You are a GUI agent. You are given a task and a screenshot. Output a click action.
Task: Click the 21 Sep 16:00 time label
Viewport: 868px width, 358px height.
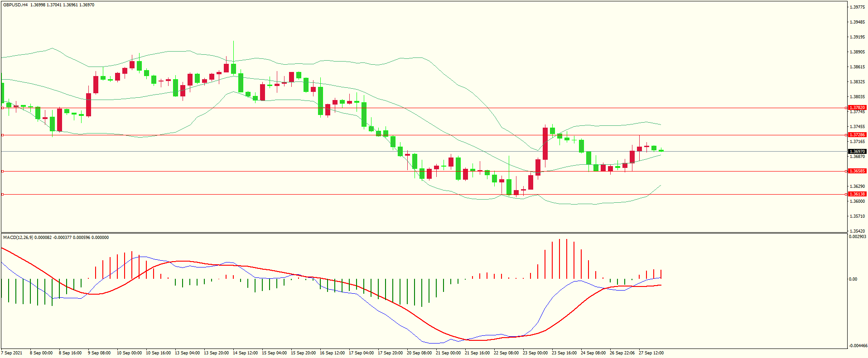coord(477,353)
